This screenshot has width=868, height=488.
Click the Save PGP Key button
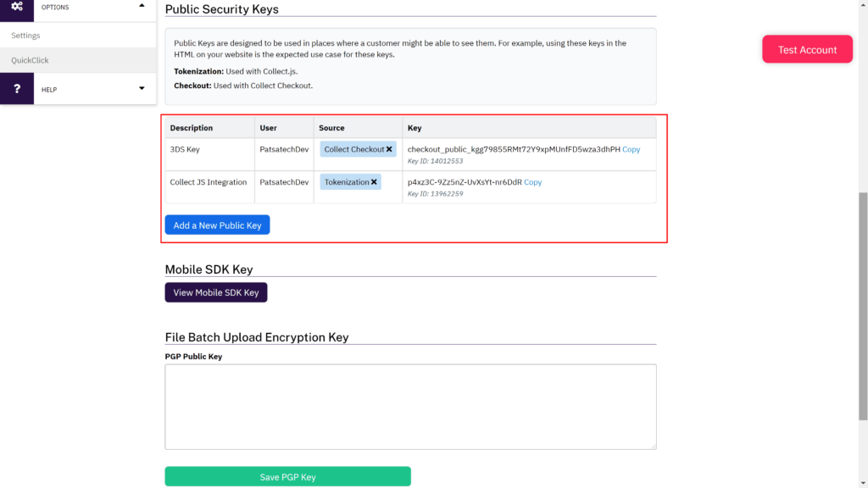click(287, 477)
